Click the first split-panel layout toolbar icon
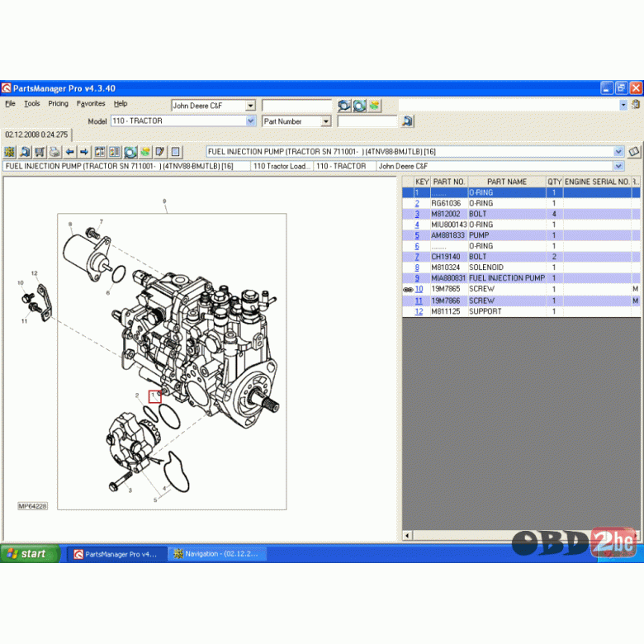This screenshot has height=644, width=644. pos(100,152)
